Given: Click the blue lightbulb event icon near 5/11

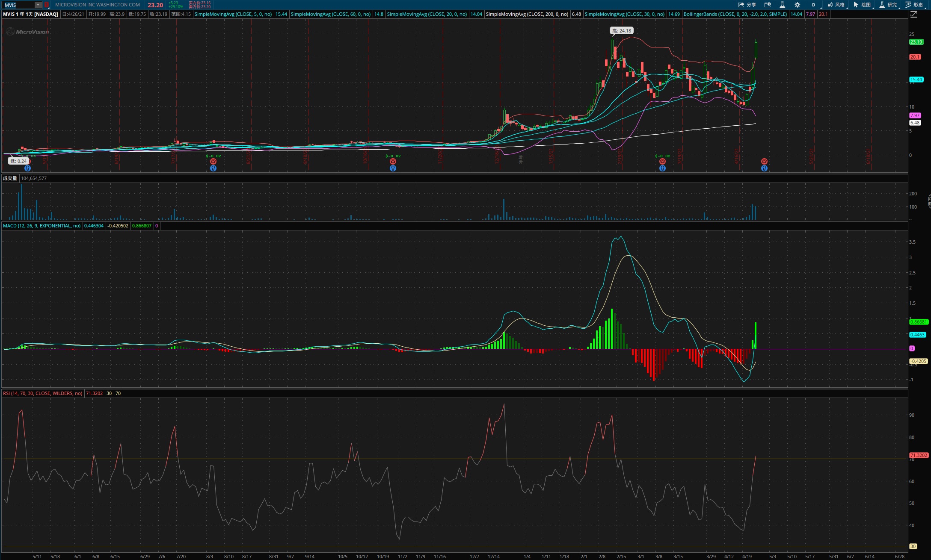Looking at the screenshot, I should tap(28, 168).
